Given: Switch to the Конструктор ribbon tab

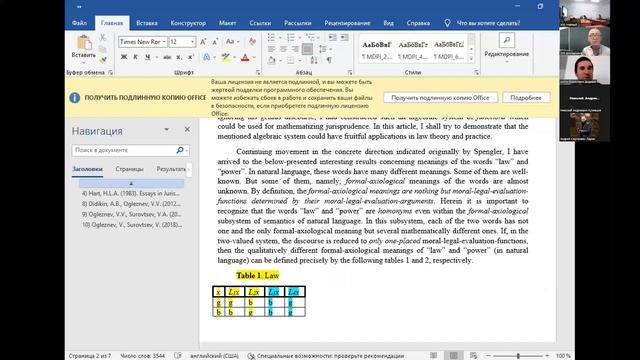Looking at the screenshot, I should [x=188, y=23].
